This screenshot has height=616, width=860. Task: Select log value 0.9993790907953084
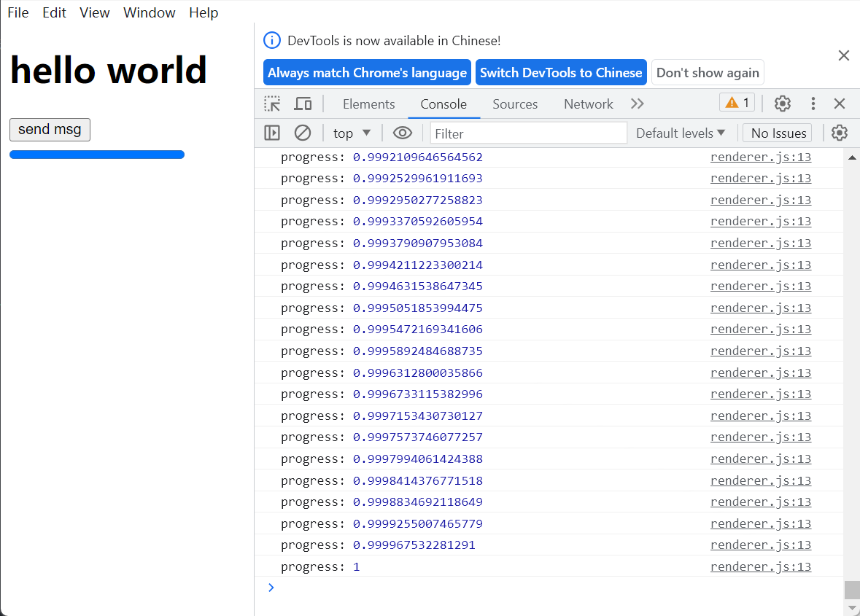[418, 243]
